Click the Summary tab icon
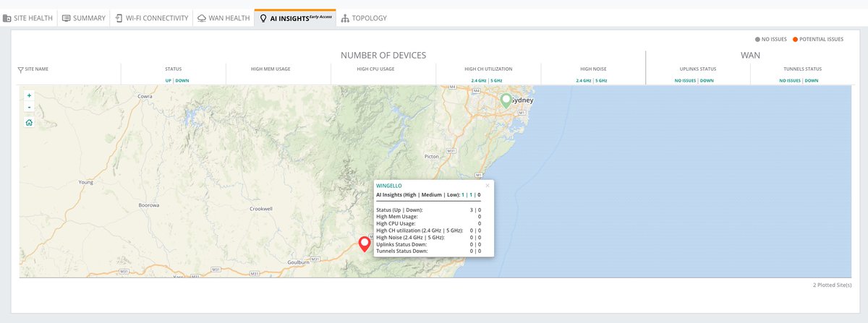The height and width of the screenshot is (323, 868). [66, 18]
